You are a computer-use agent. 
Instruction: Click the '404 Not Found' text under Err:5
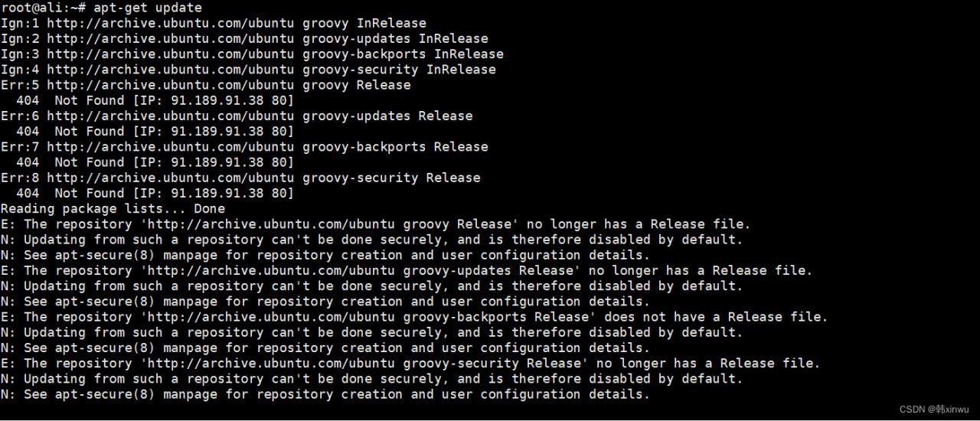(70, 100)
